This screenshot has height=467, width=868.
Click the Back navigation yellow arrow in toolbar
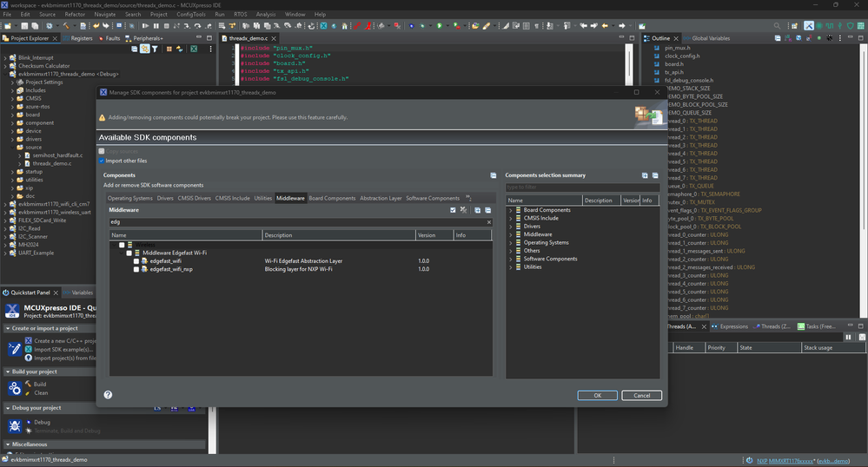(605, 26)
